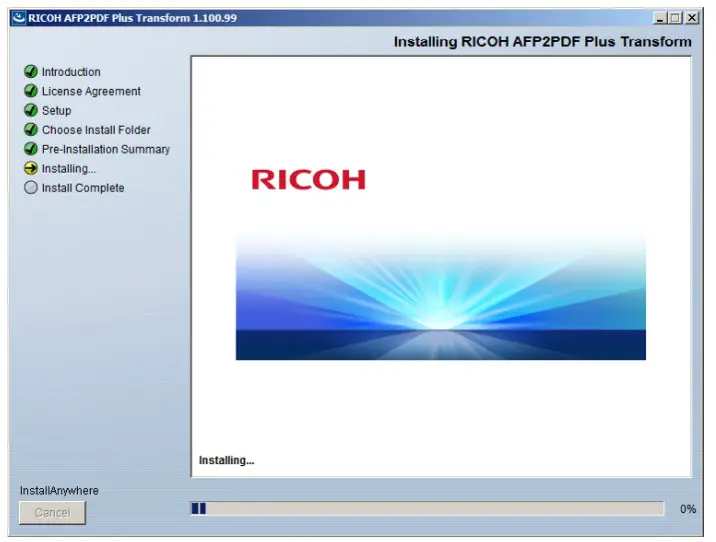Click the window title RICOH AFP2PDF Plus Transform 1.100.99

pos(132,18)
